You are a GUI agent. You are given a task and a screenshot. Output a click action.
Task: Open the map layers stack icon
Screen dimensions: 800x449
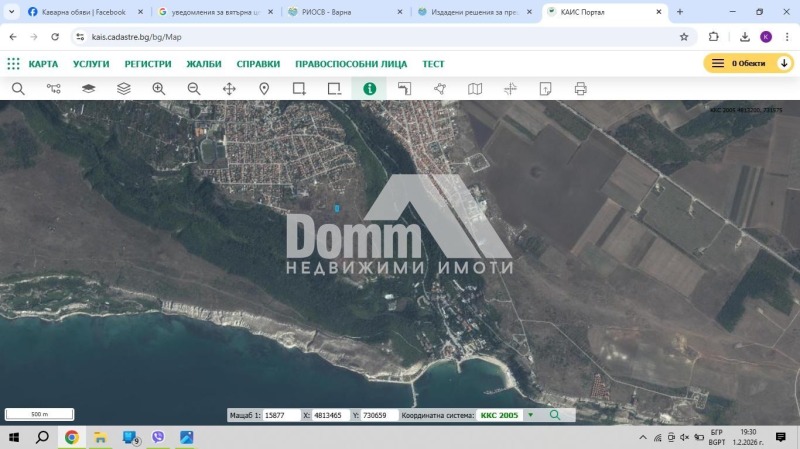click(123, 89)
